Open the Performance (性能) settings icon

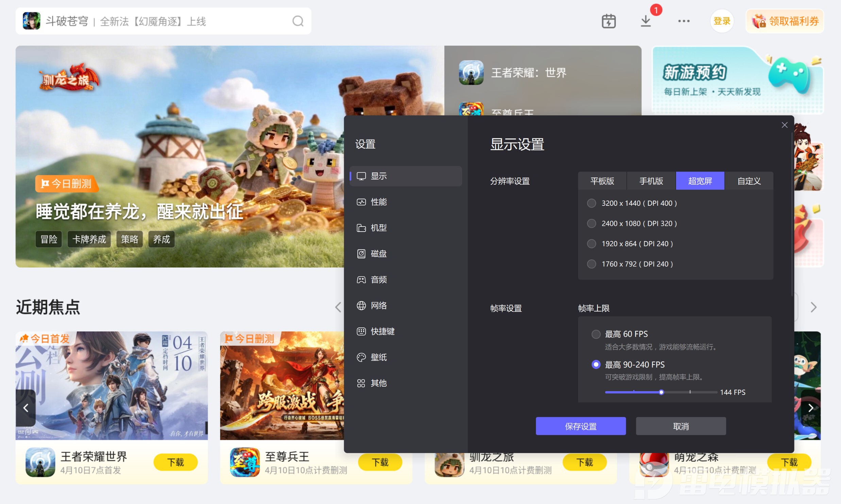361,202
